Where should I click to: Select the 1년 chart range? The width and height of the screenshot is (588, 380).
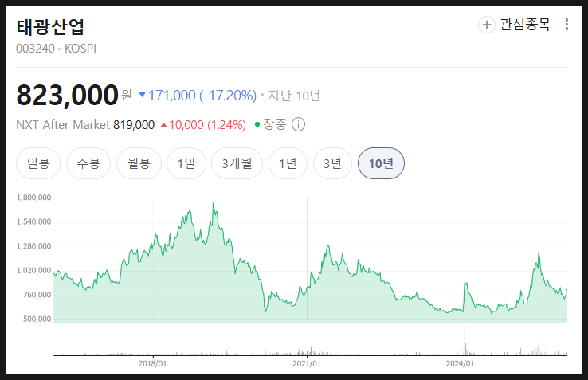288,163
